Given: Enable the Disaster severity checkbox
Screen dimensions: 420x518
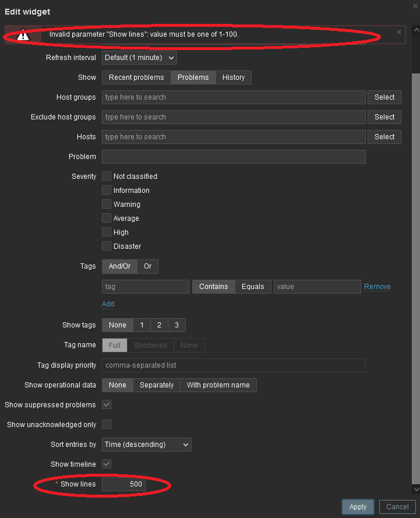Looking at the screenshot, I should (x=106, y=246).
